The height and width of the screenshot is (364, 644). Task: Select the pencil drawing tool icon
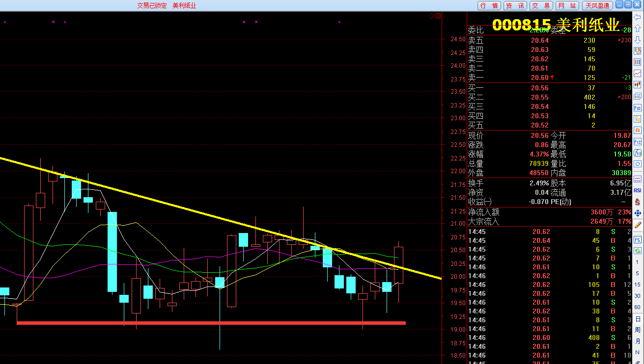(638, 224)
